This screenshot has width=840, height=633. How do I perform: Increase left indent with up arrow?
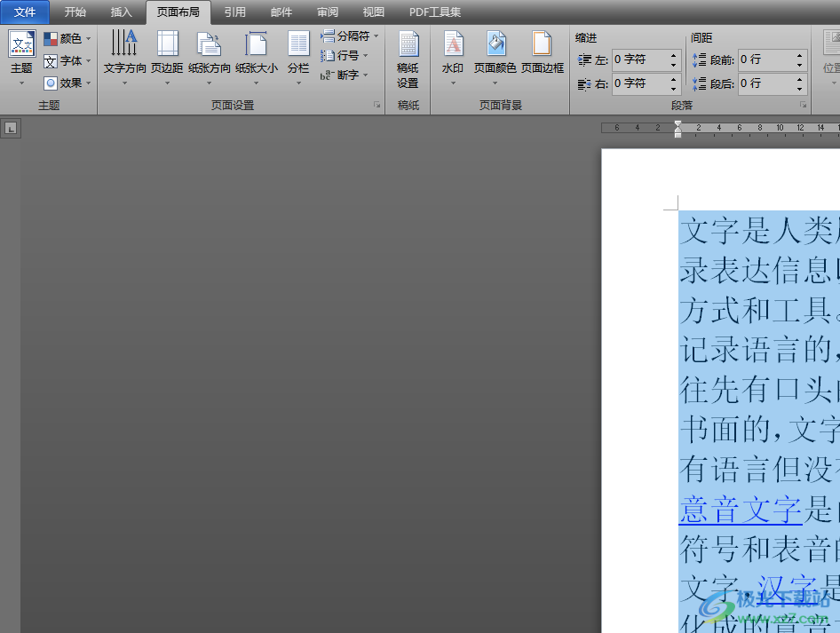point(673,55)
